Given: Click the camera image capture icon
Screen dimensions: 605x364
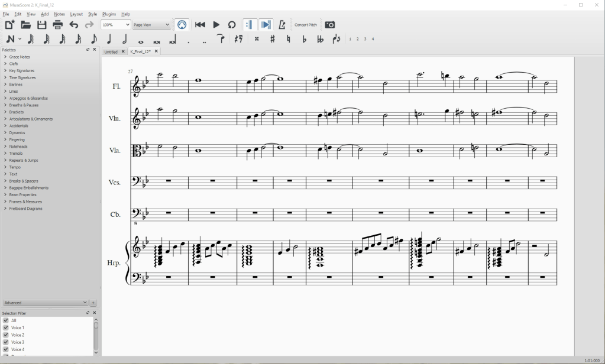Looking at the screenshot, I should tap(330, 25).
